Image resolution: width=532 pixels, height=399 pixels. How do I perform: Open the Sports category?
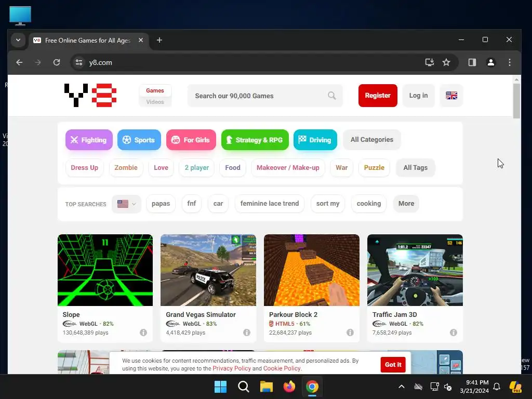click(139, 140)
